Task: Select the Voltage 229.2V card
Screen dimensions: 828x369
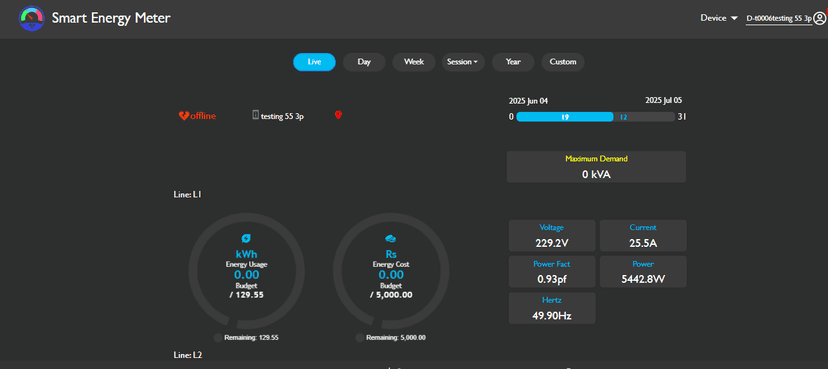Action: tap(552, 235)
